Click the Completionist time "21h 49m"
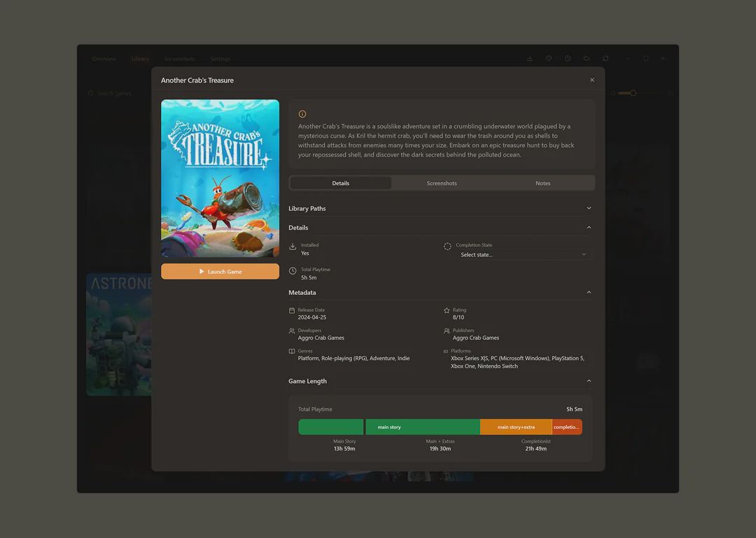756x538 pixels. tap(536, 449)
